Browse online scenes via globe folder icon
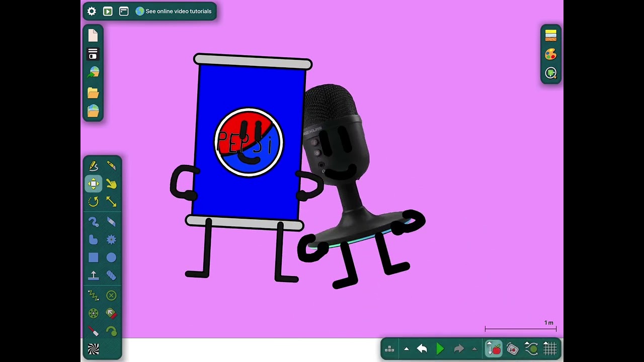Viewport: 644px width, 362px height. click(x=93, y=111)
